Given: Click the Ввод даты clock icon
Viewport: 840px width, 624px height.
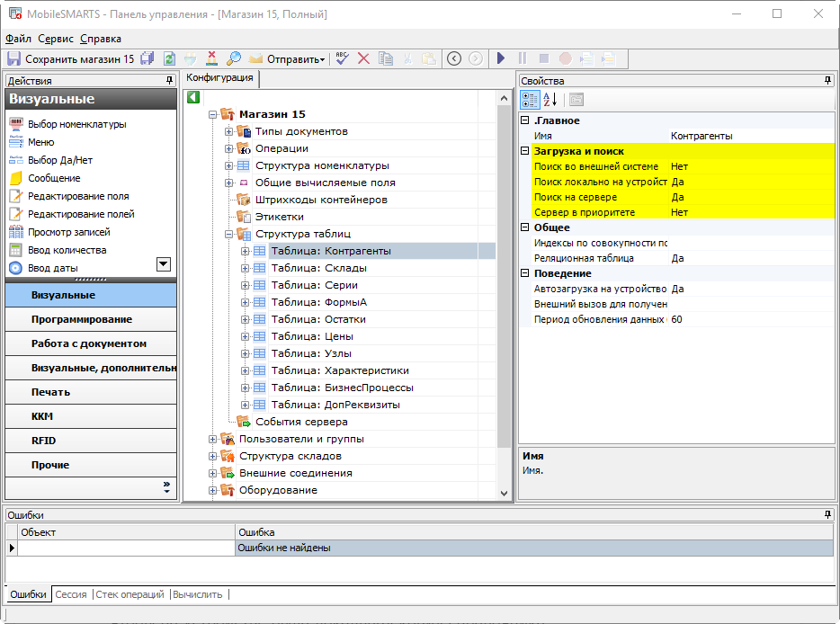Looking at the screenshot, I should pos(16,268).
